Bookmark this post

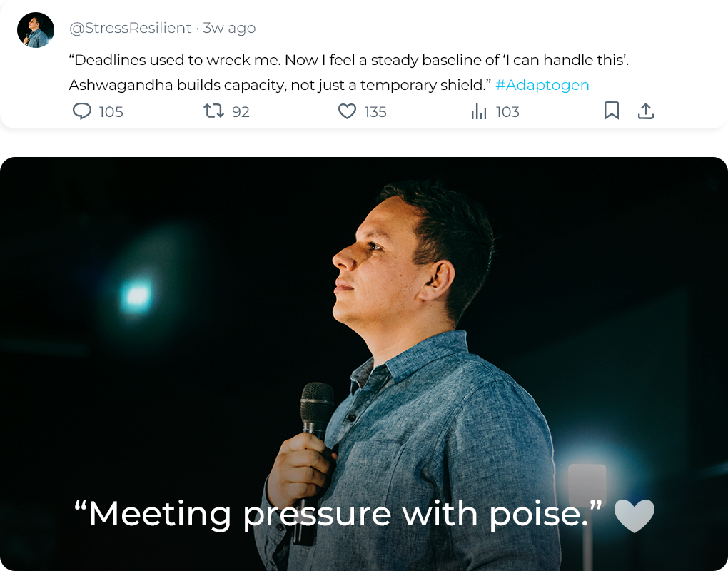(612, 111)
